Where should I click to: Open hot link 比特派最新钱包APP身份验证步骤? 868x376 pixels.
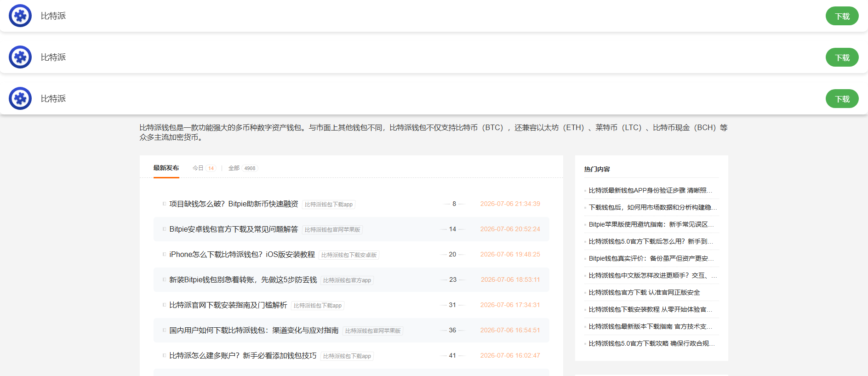click(x=651, y=190)
